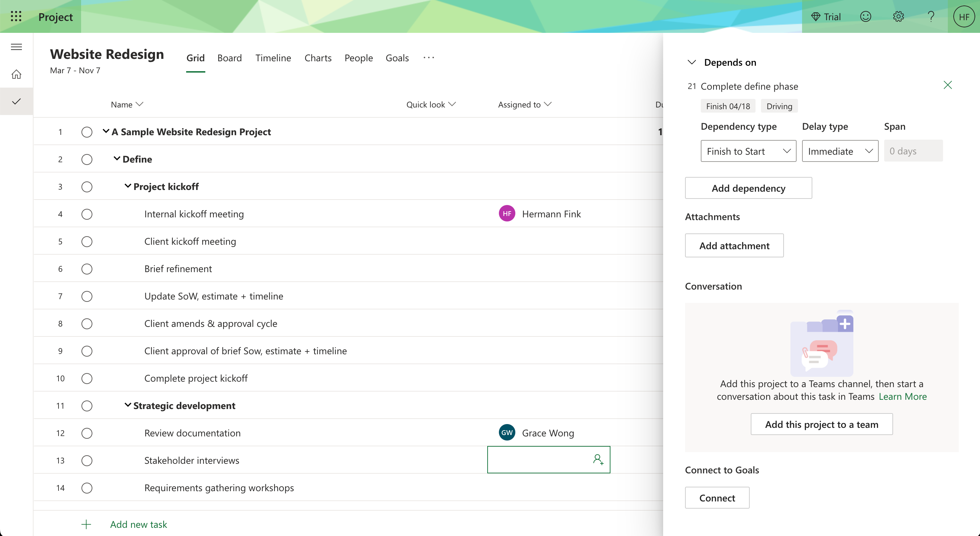Remove the Complete define phase dependency
This screenshot has height=536, width=980.
pos(947,85)
